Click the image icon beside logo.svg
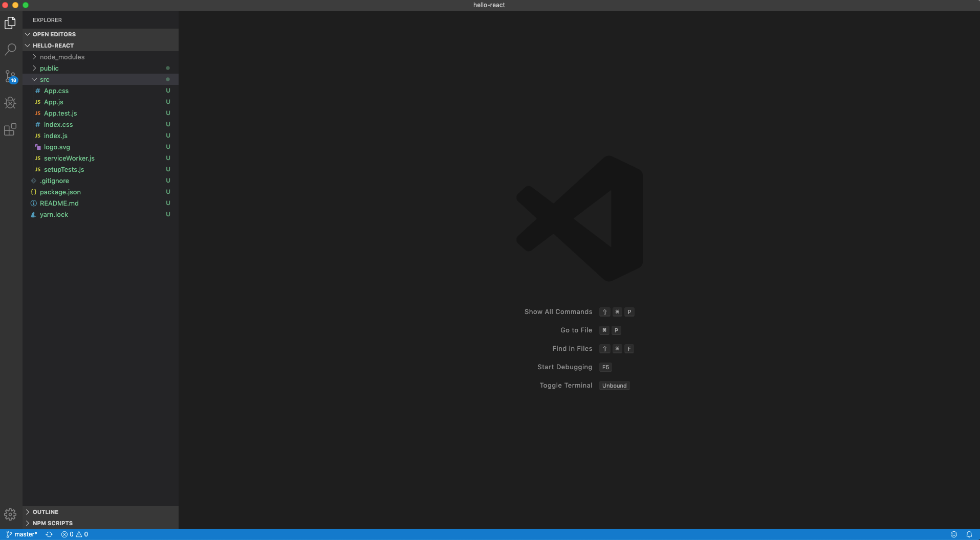 [x=37, y=147]
